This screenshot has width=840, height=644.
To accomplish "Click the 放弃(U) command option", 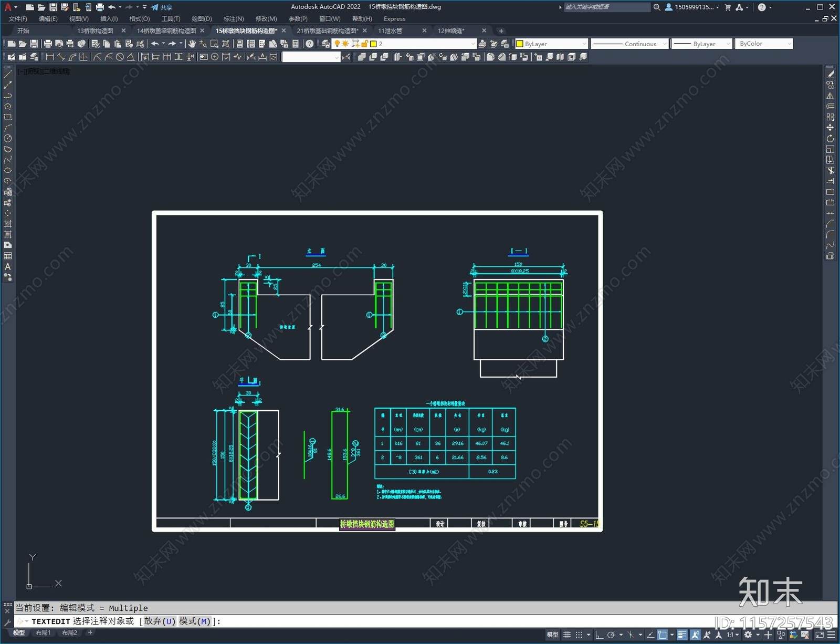I will click(160, 621).
